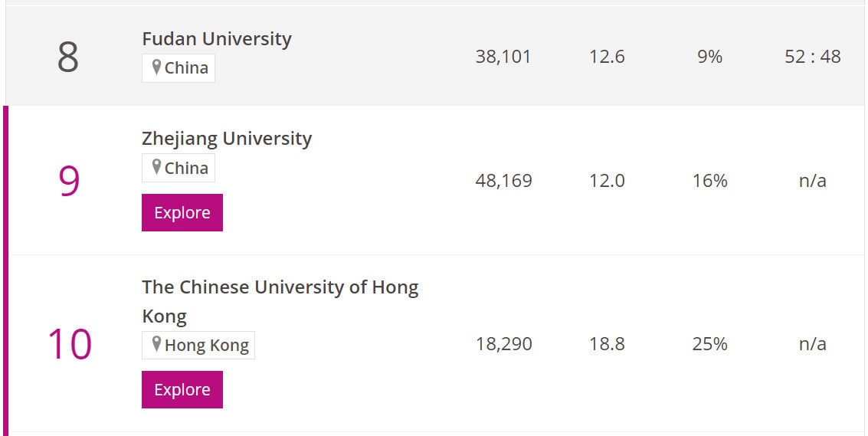Click the location pin icon in Zhejiang's China tag
868x436 pixels.
(156, 167)
